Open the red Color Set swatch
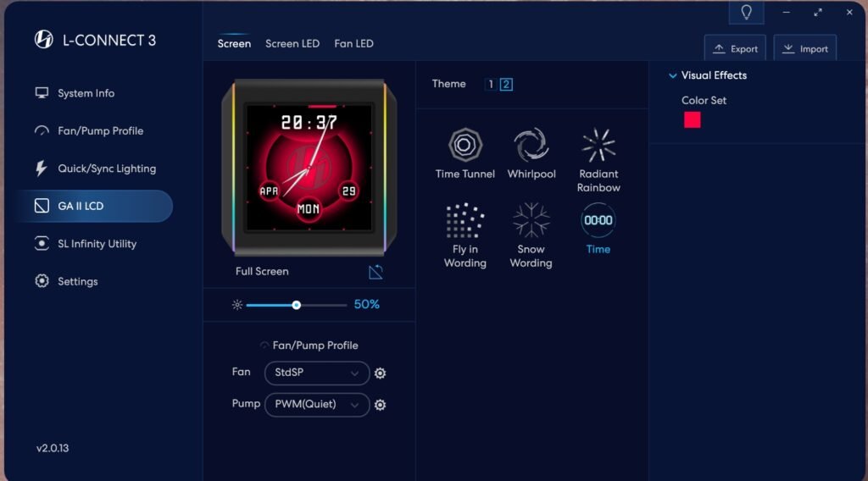868x481 pixels. (x=692, y=120)
